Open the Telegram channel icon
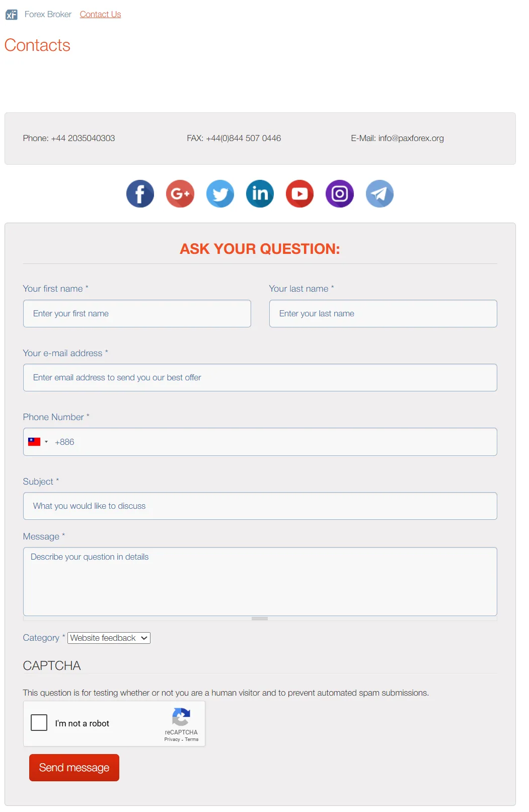 (x=380, y=194)
